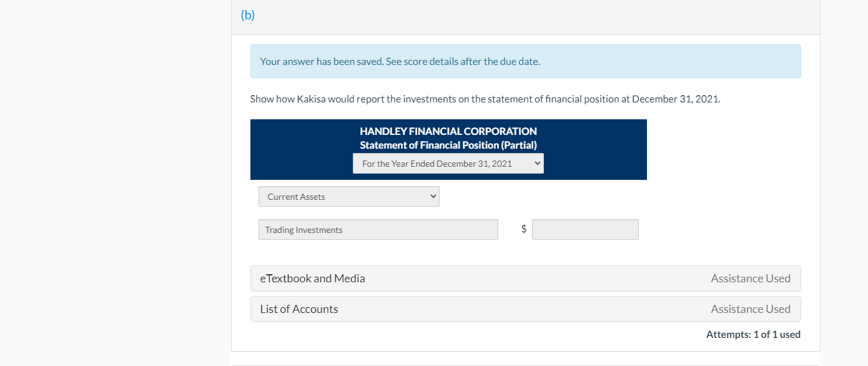This screenshot has height=366, width=868.
Task: Click the dollar sign next to the amount box
Action: [x=523, y=229]
